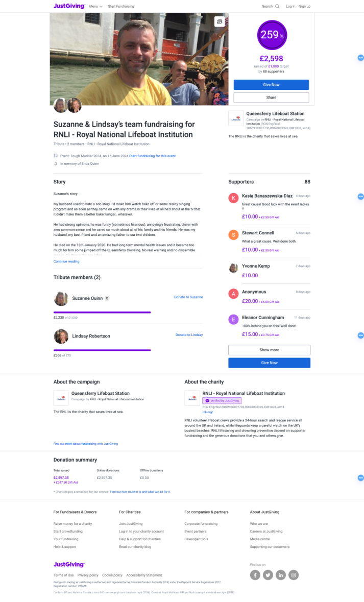Viewport: 364px width, 602px height.
Task: Open the photo gallery icon on cover image
Action: pos(220,21)
